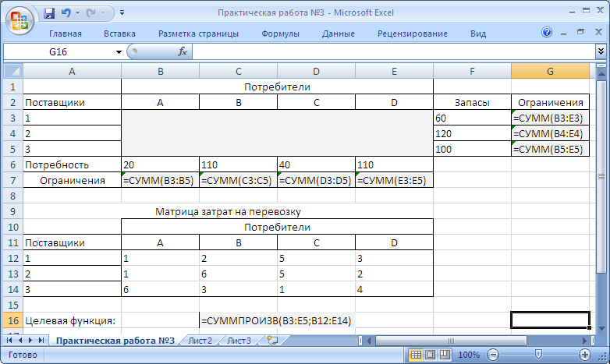Click into the formula bar

pyautogui.click(x=393, y=51)
